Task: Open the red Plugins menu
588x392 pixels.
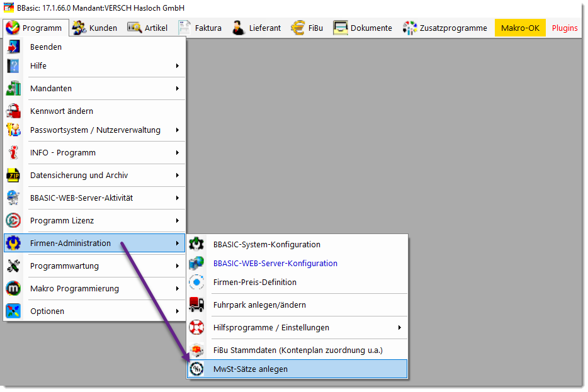Action: coord(564,28)
